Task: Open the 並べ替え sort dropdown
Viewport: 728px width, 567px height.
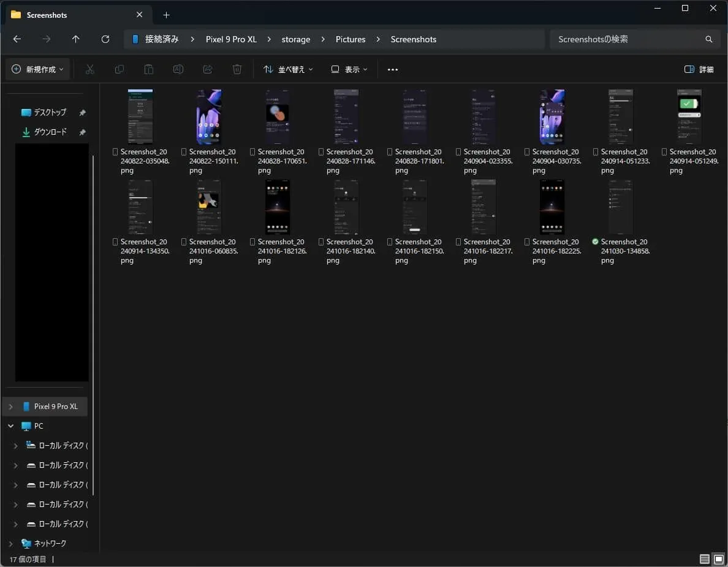Action: click(288, 70)
